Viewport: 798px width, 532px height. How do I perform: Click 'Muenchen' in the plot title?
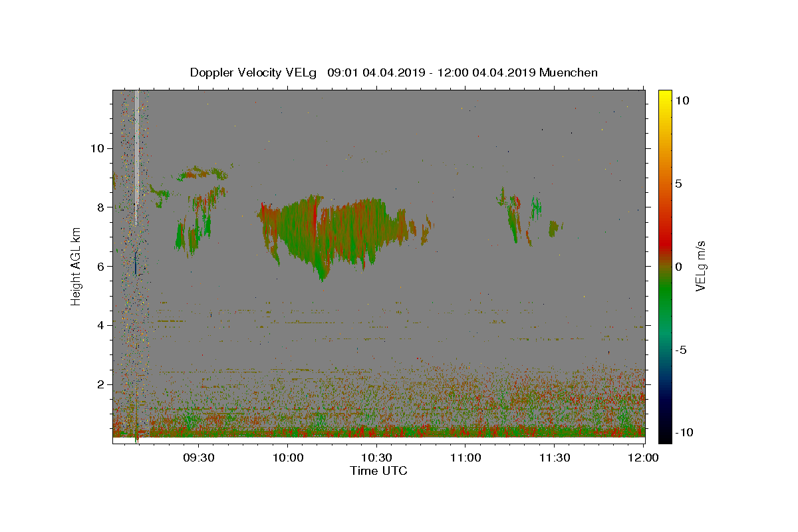coord(569,72)
